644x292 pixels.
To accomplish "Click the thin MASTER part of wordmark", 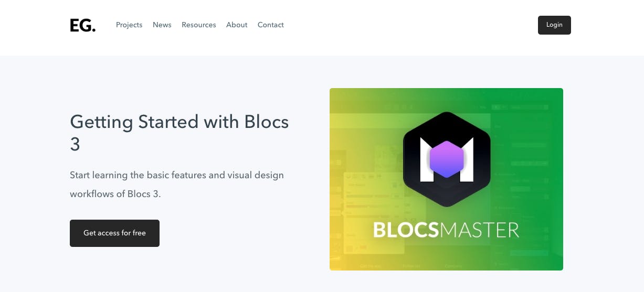I will (480, 230).
